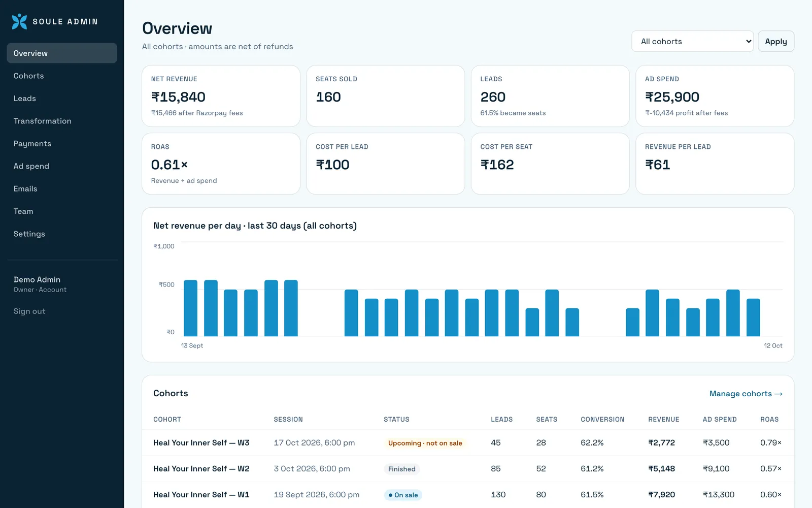The image size is (812, 508).
Task: Select the Seats Sold 160 value
Action: point(328,97)
